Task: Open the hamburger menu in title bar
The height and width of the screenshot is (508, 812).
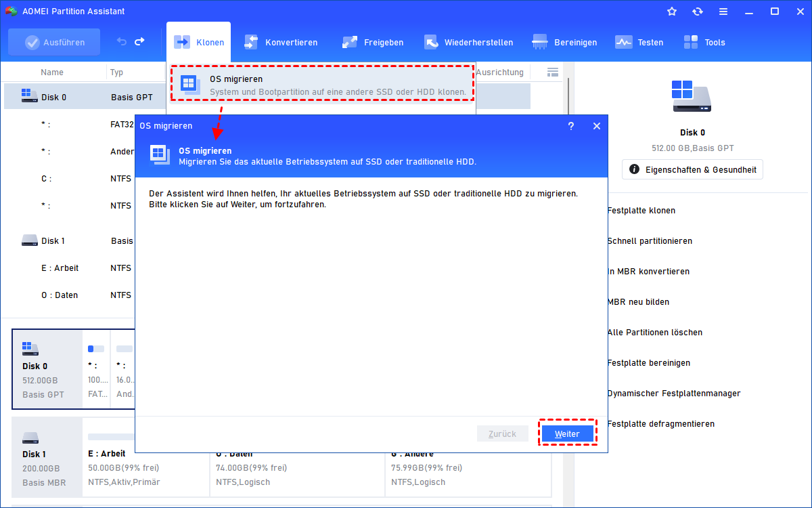Action: (x=723, y=12)
